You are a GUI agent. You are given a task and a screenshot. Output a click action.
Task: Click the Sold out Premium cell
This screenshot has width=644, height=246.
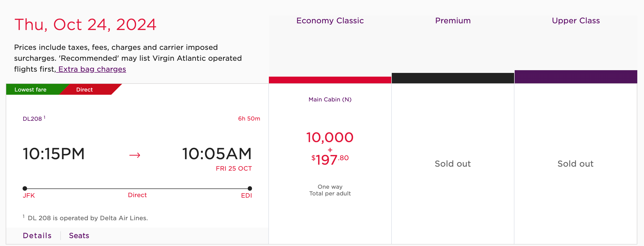[x=453, y=164]
